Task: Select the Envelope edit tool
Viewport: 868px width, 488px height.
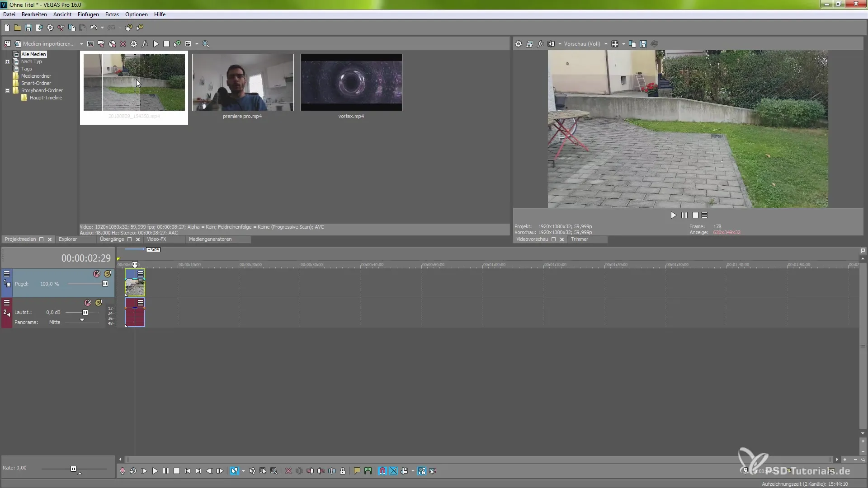Action: click(252, 471)
